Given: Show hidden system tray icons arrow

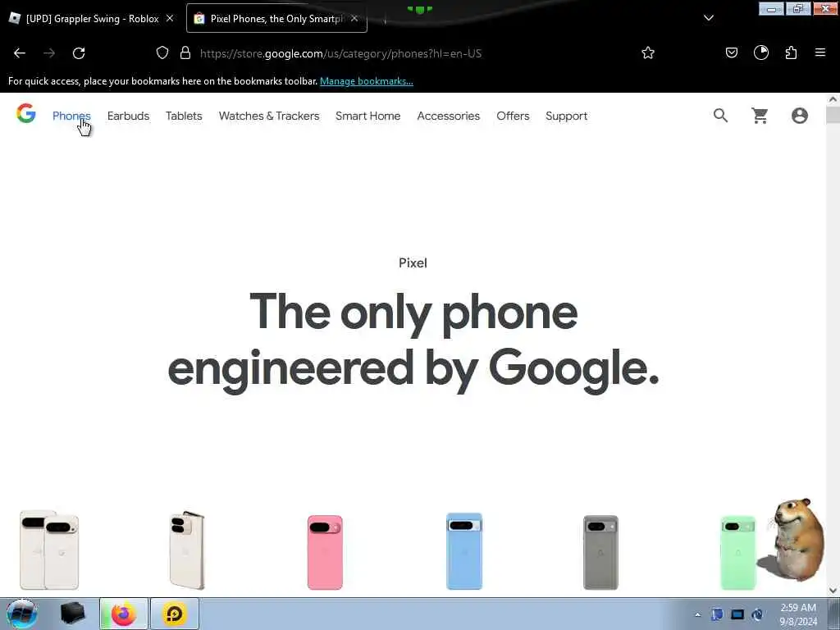Looking at the screenshot, I should (697, 614).
